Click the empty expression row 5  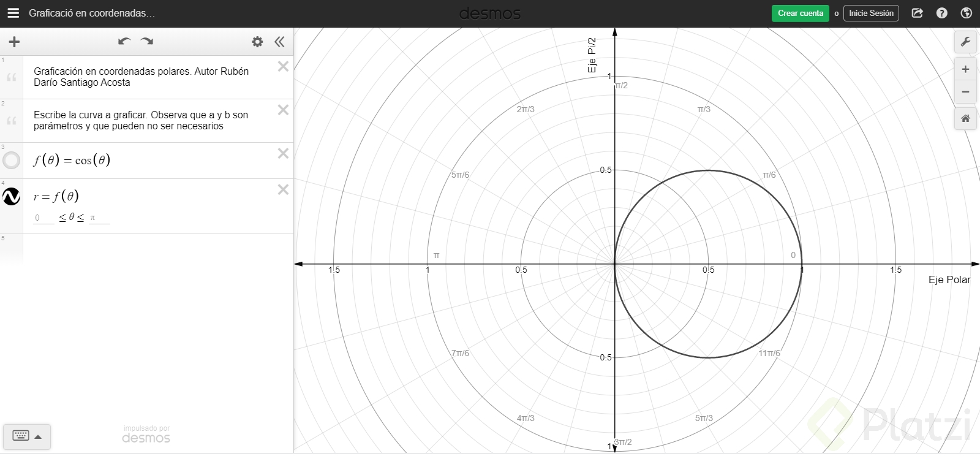coord(158,248)
